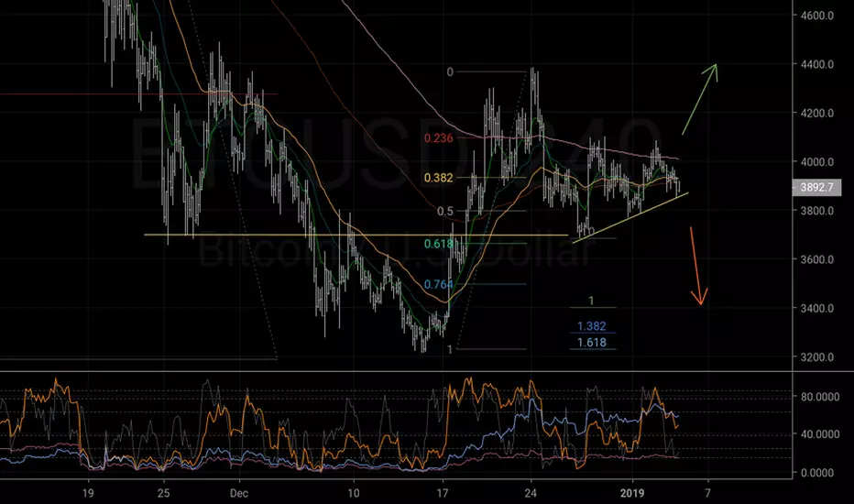
Task: Select the blue 0.764 Fibonacci label
Action: point(438,284)
